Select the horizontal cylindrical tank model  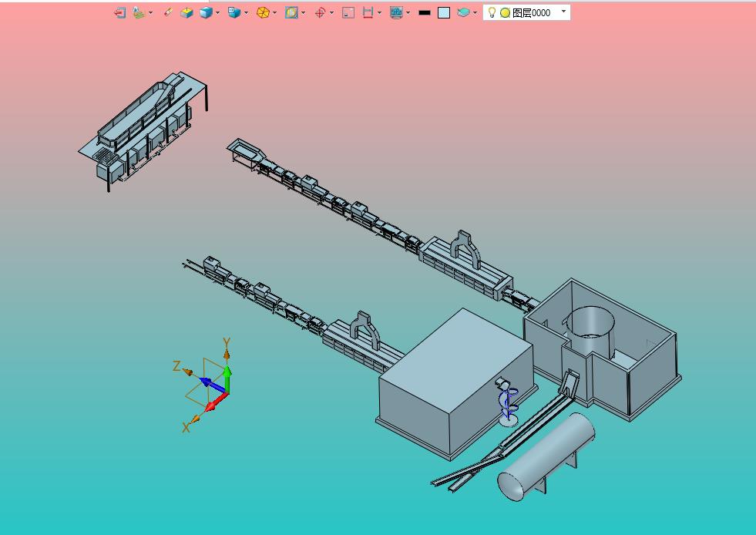tap(546, 456)
